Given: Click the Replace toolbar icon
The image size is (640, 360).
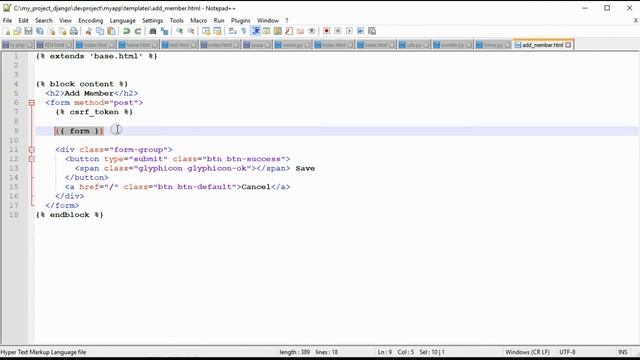Looking at the screenshot, I should coord(164,31).
